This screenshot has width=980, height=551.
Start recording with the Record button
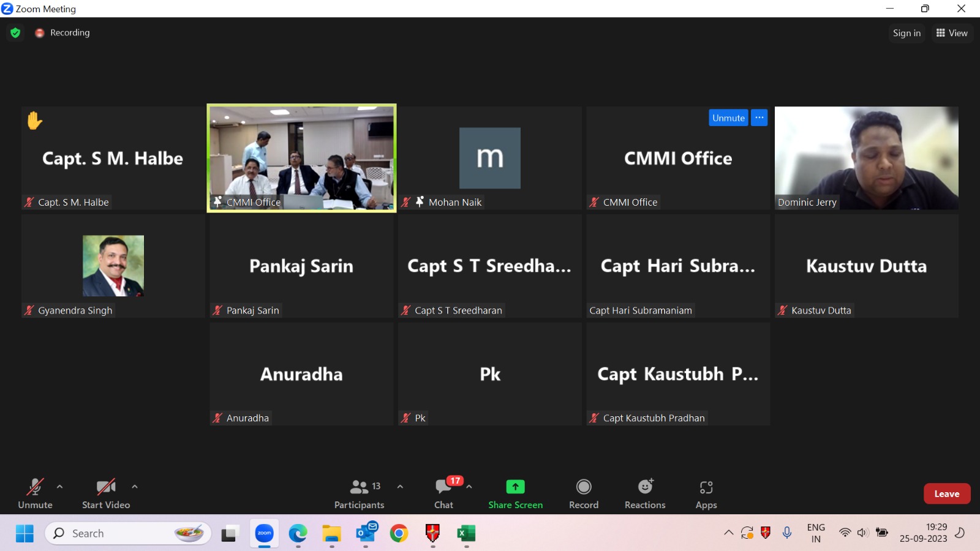[583, 493]
